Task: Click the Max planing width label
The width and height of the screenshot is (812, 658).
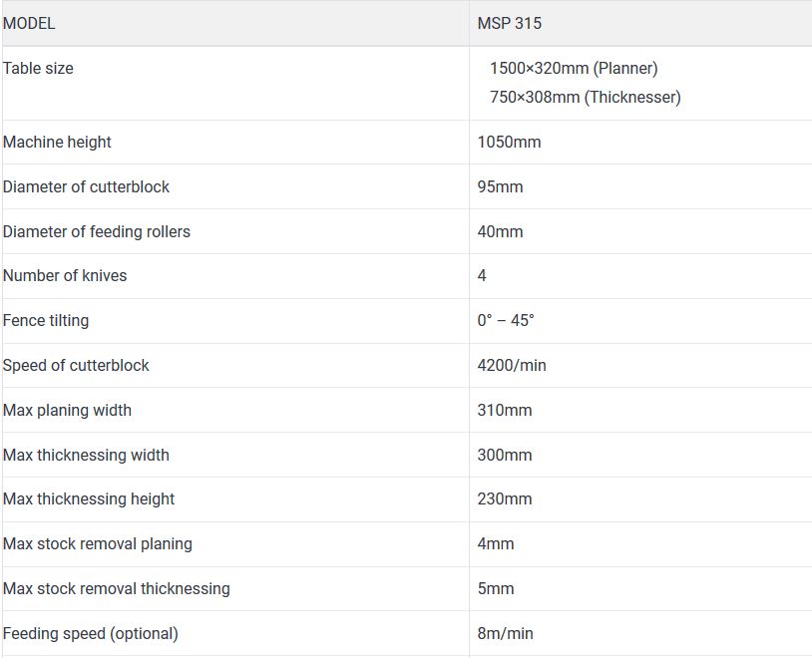Action: point(67,410)
